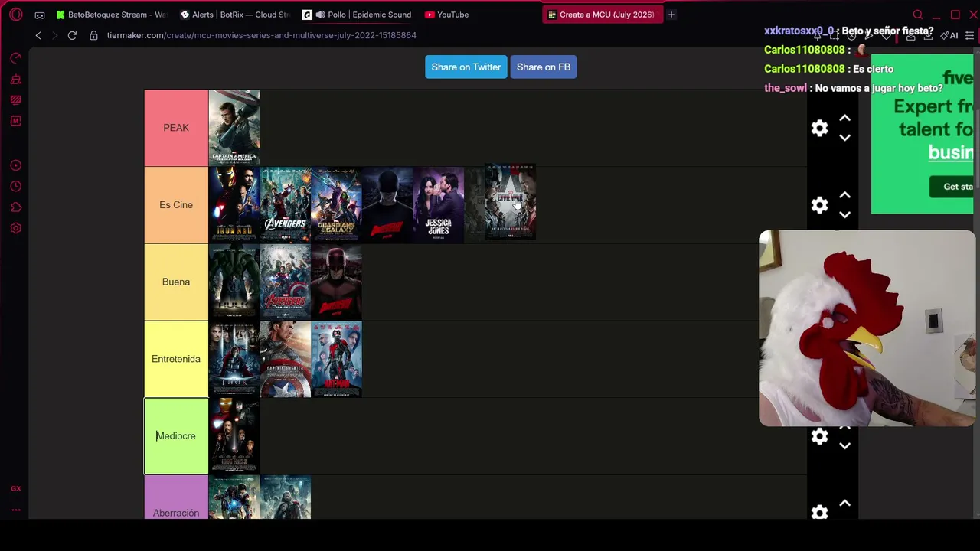Open Extensions cube icon in sidebar
The width and height of the screenshot is (980, 551).
tap(16, 207)
